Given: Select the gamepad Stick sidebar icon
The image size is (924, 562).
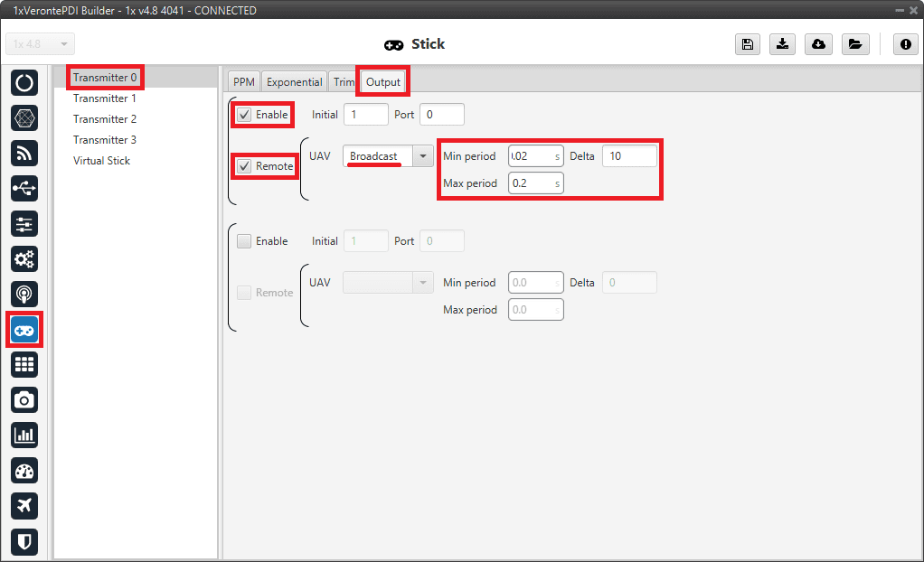Looking at the screenshot, I should point(24,331).
